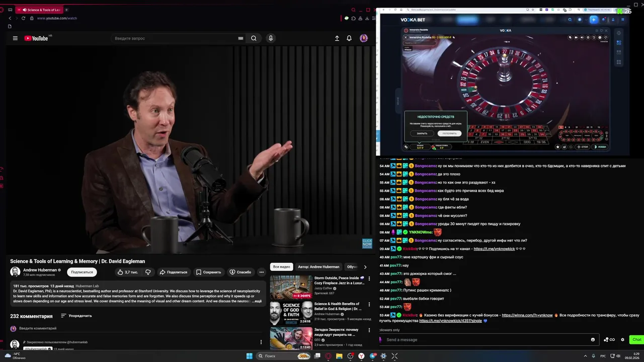Open YouTube notifications bell
The height and width of the screenshot is (362, 644).
click(x=349, y=38)
